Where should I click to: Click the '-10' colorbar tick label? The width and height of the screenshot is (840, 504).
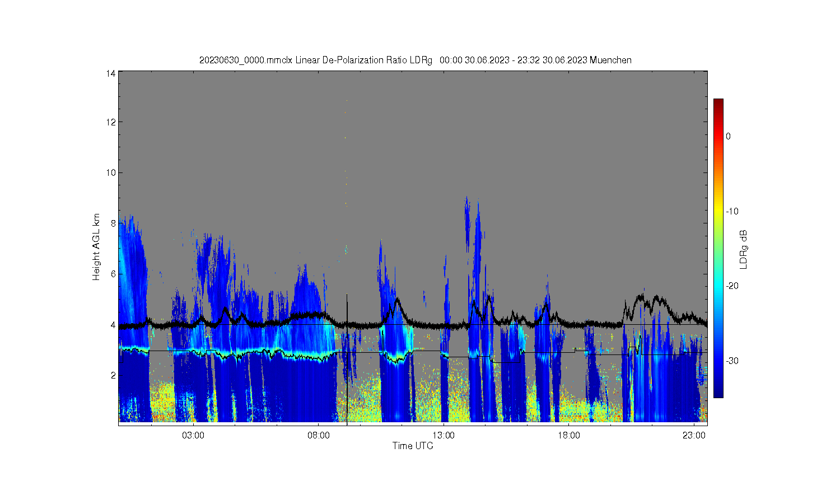732,211
